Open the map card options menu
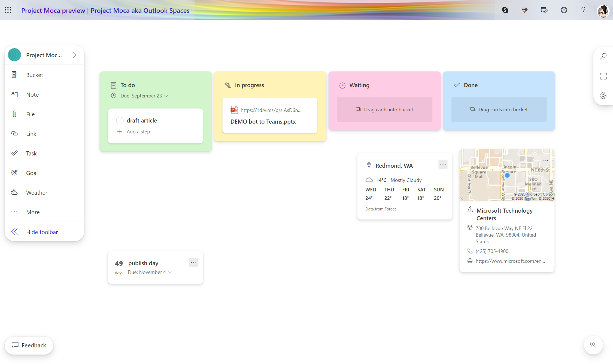This screenshot has width=613, height=364. pos(545,160)
